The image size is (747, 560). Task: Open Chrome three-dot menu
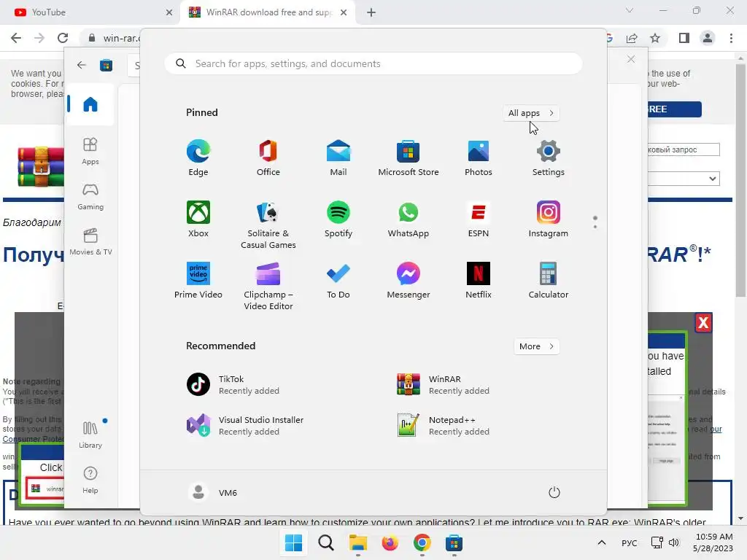(x=731, y=38)
